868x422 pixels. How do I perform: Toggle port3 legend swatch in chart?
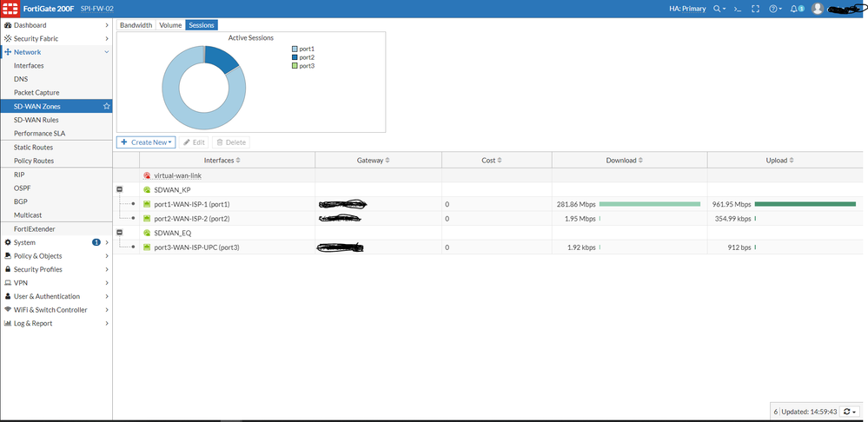pos(295,66)
